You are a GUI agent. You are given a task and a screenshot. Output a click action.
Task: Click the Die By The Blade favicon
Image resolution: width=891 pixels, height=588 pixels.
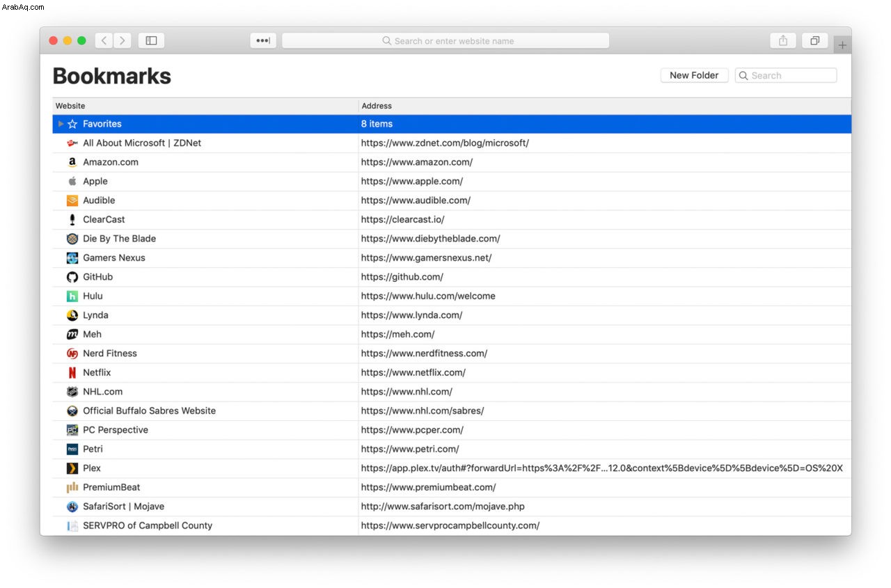(x=72, y=239)
